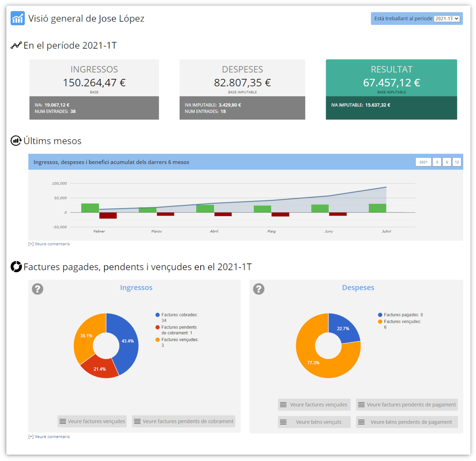
Task: Click the bar-chart logo beside Visió general
Action: coord(18,18)
